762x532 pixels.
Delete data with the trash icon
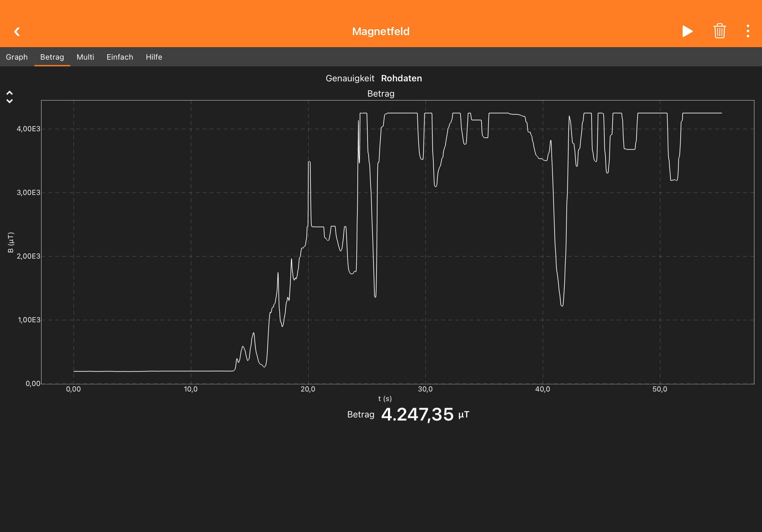point(719,31)
